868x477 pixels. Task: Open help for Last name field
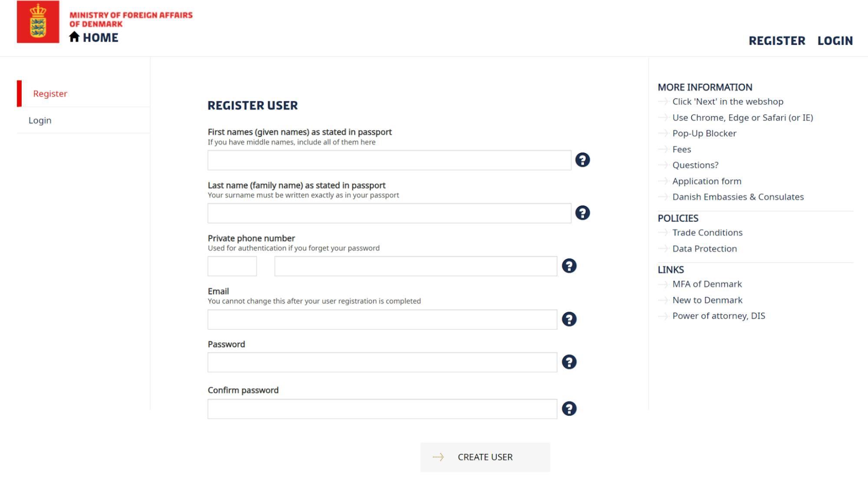coord(583,213)
